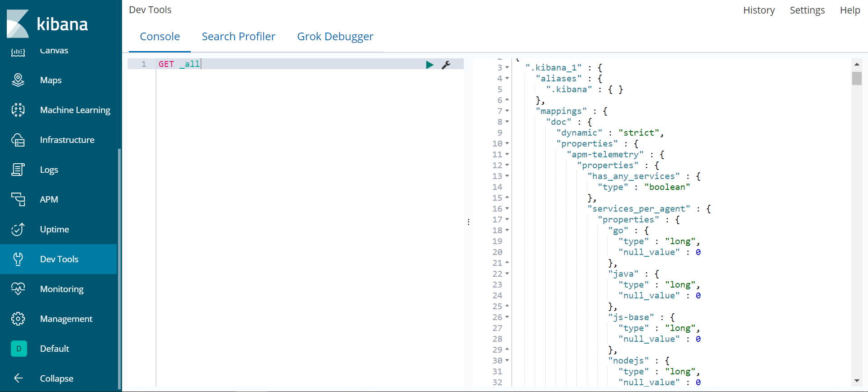Collapse fold at line 3 .kibana_1

[507, 67]
